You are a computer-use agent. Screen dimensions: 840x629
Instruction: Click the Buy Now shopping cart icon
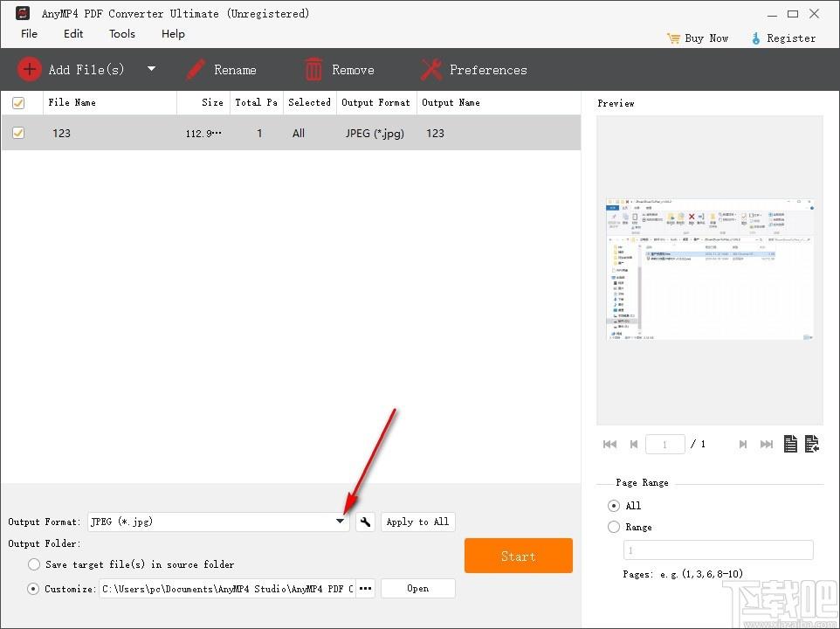click(673, 38)
